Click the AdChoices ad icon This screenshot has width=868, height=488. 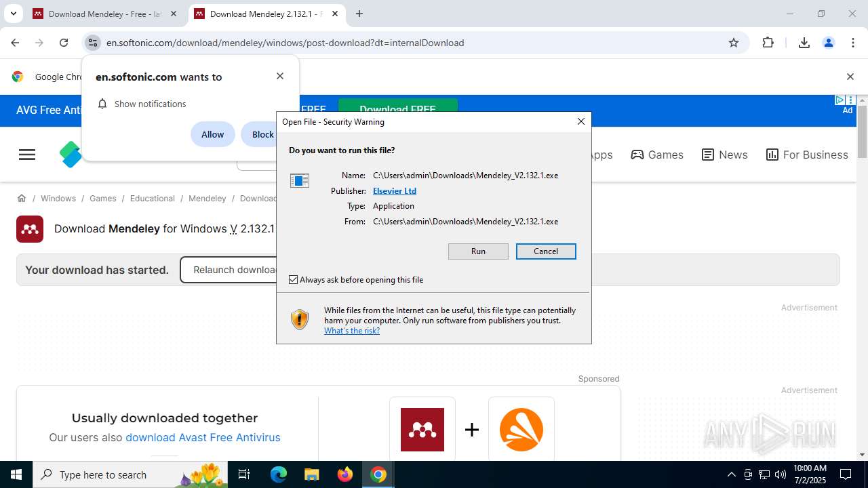coord(840,100)
